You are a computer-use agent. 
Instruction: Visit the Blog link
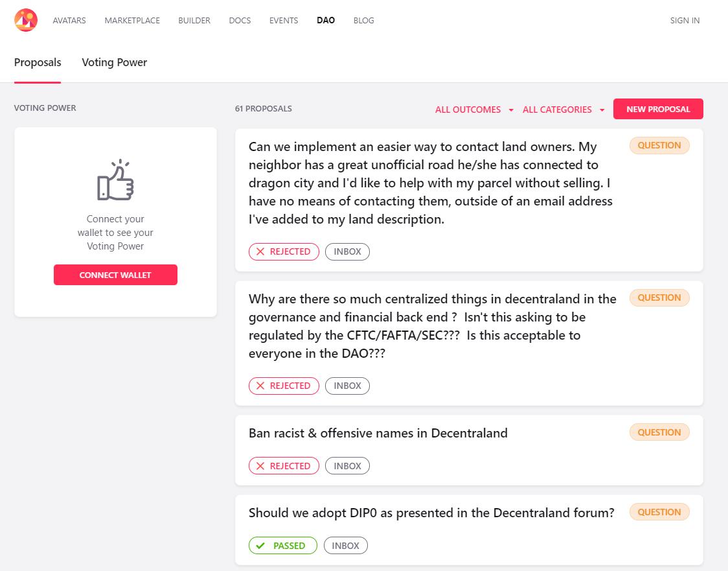(363, 20)
